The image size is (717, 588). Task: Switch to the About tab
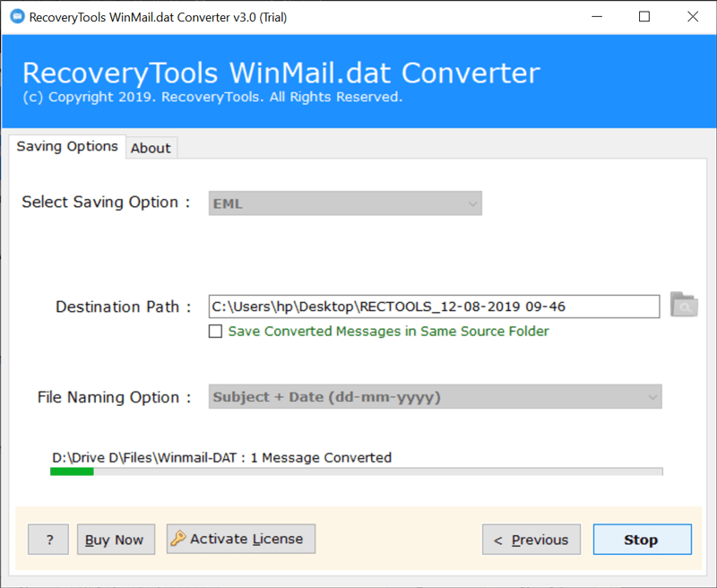(x=151, y=148)
